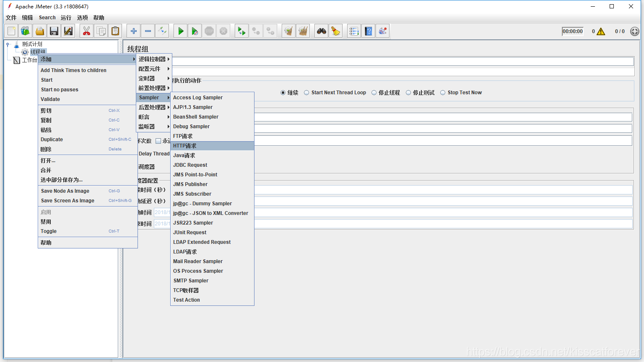The width and height of the screenshot is (644, 362).
Task: Click the warning triangle error counter
Action: point(601,31)
